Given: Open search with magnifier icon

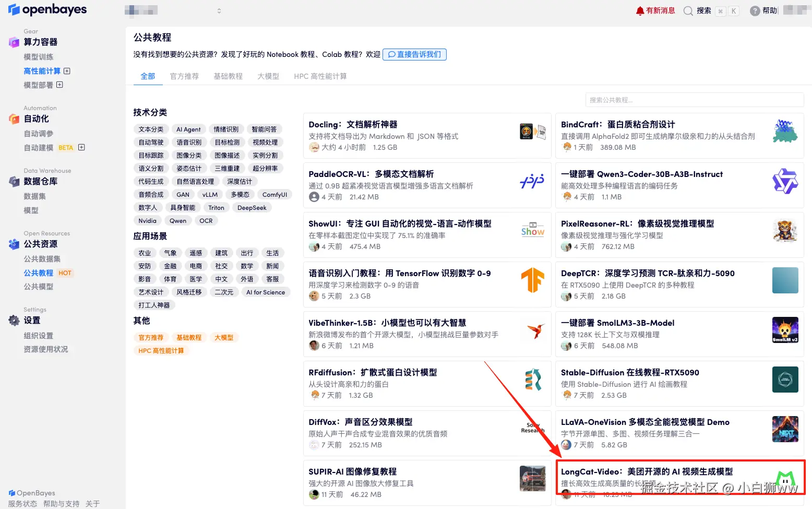Looking at the screenshot, I should pyautogui.click(x=688, y=11).
